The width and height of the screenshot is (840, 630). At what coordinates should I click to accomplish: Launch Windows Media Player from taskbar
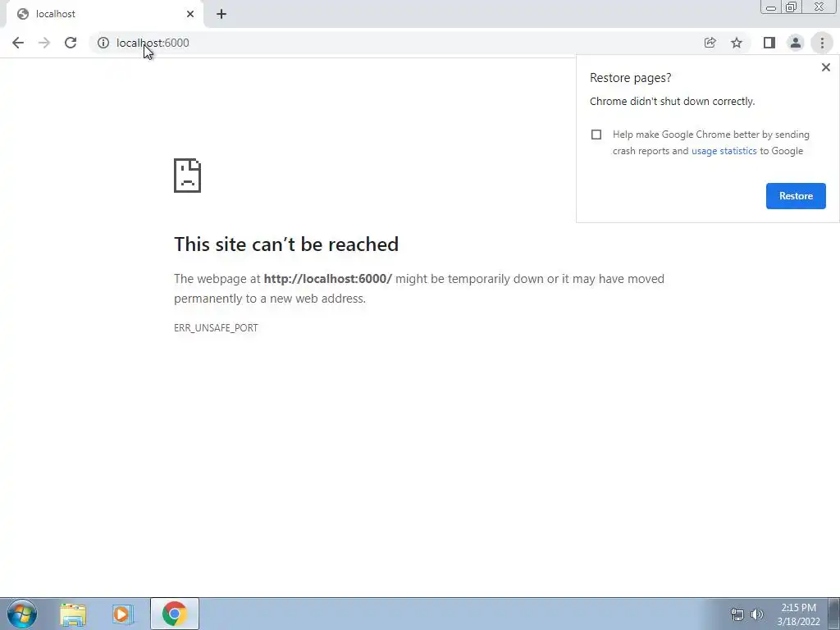tap(123, 614)
